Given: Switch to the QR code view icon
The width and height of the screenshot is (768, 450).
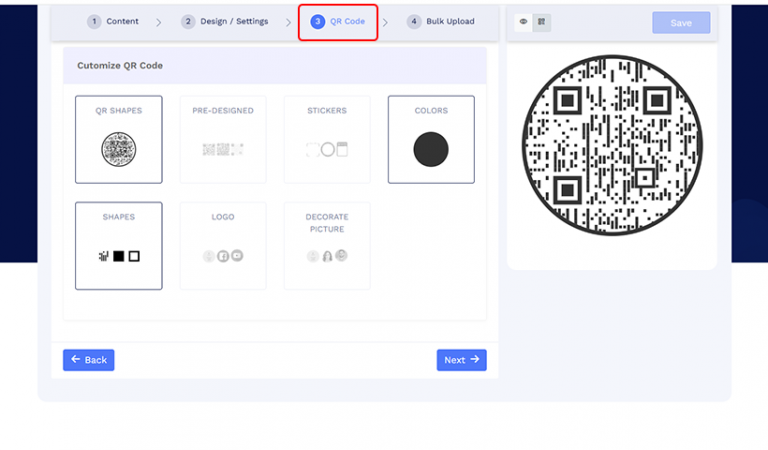Looking at the screenshot, I should pyautogui.click(x=541, y=22).
